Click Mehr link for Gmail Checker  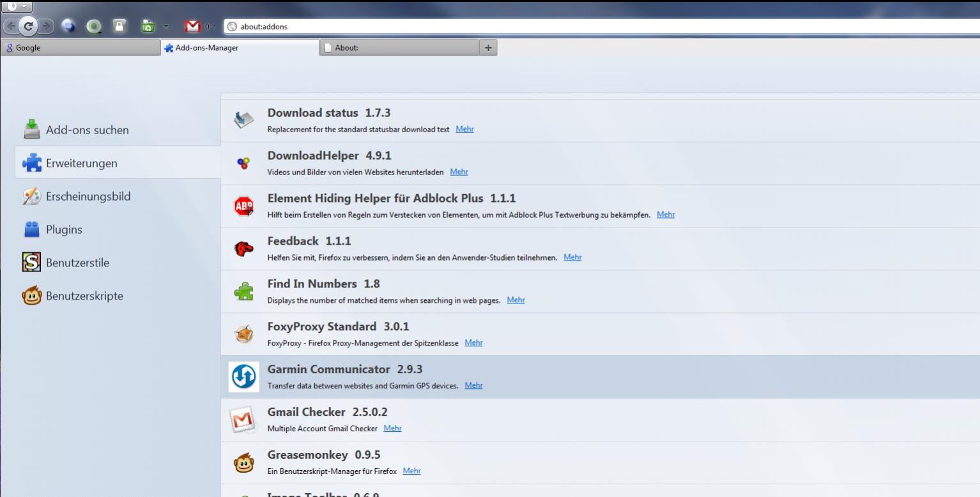392,429
